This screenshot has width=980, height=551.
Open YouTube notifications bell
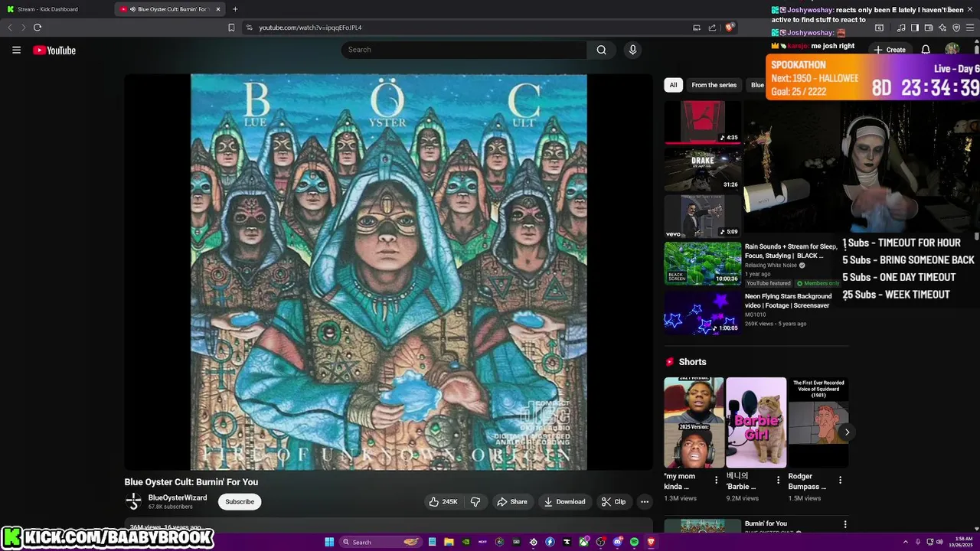click(926, 50)
